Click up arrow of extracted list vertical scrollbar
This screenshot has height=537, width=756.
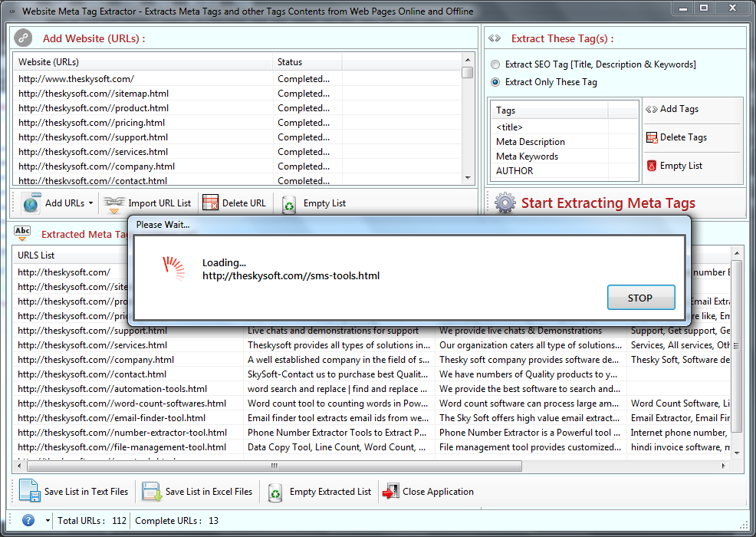tap(737, 253)
